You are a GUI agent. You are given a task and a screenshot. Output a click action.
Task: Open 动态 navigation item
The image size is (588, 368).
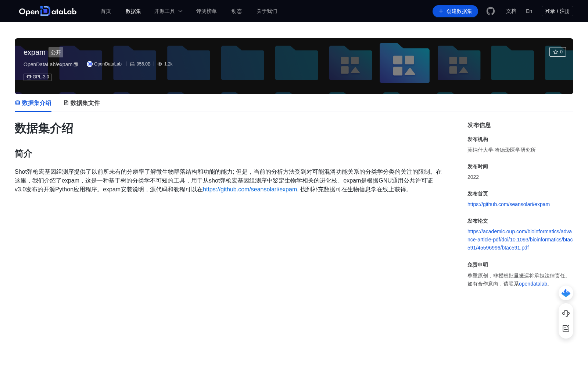pos(237,11)
